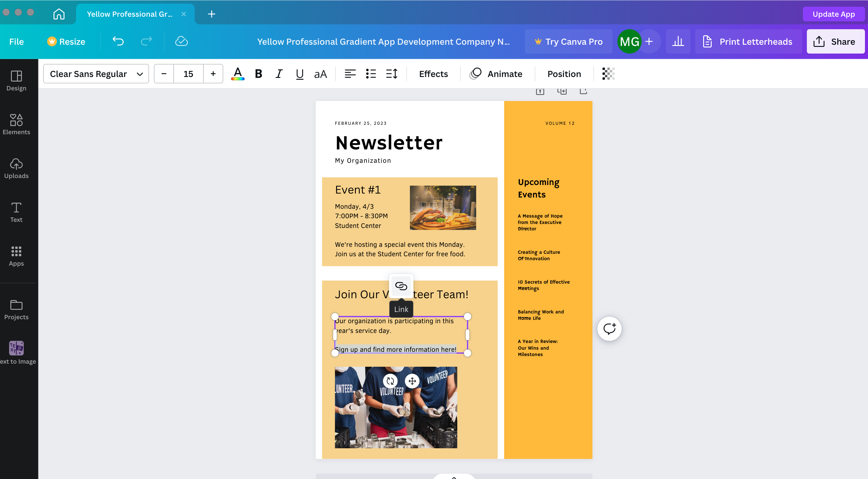The height and width of the screenshot is (479, 868).
Task: Click the font size decrease button
Action: [x=164, y=73]
